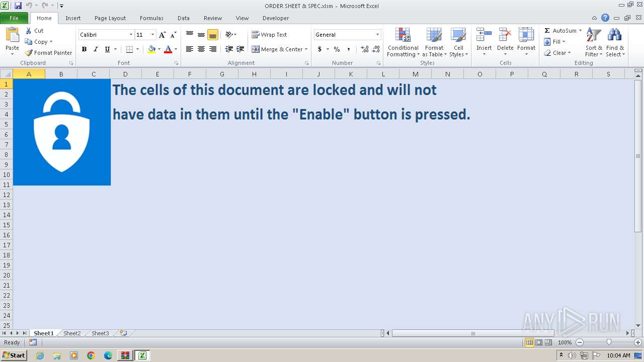Click Increase Indent icon

[240, 49]
